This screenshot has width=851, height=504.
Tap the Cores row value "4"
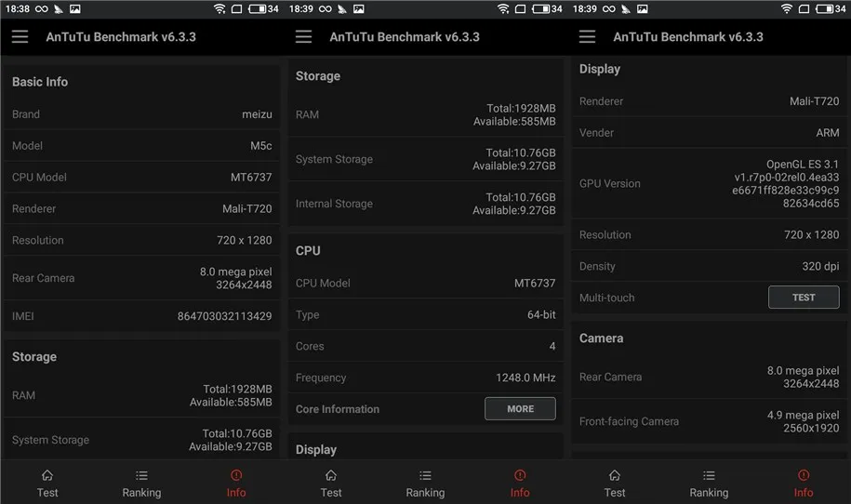(x=552, y=346)
